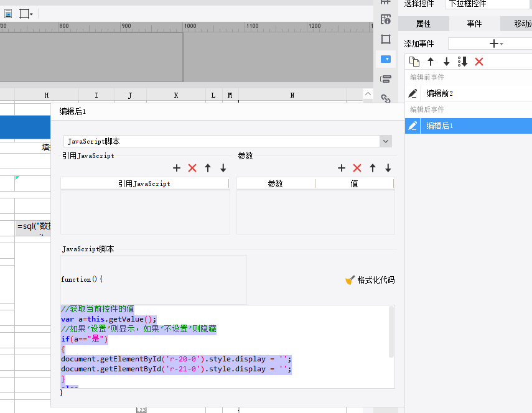Select the 编辑后1 event row
The width and height of the screenshot is (532, 413).
pyautogui.click(x=468, y=126)
